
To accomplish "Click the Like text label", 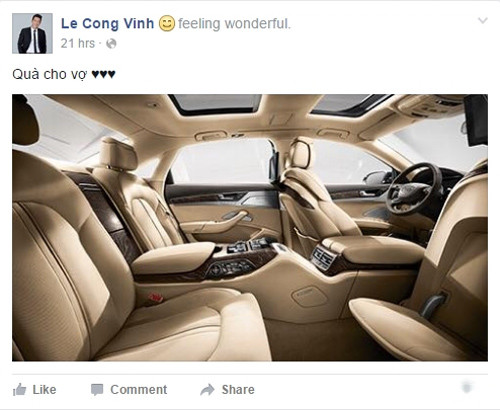I will (44, 389).
